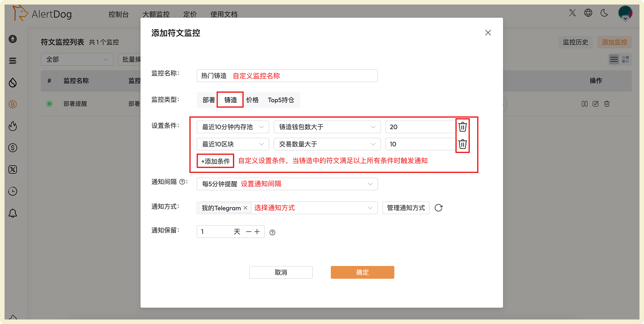Click the +添加条件 button to add condition
644x324 pixels.
tap(215, 161)
